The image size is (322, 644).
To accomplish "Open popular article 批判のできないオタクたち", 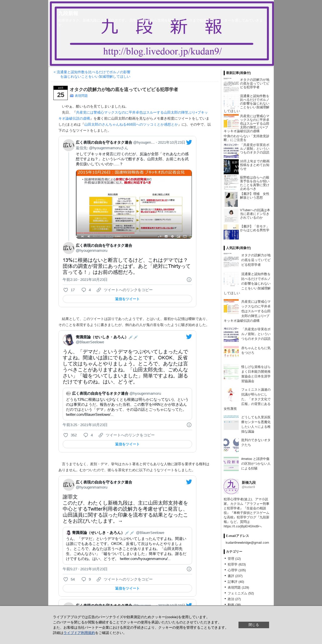I will [x=256, y=442].
